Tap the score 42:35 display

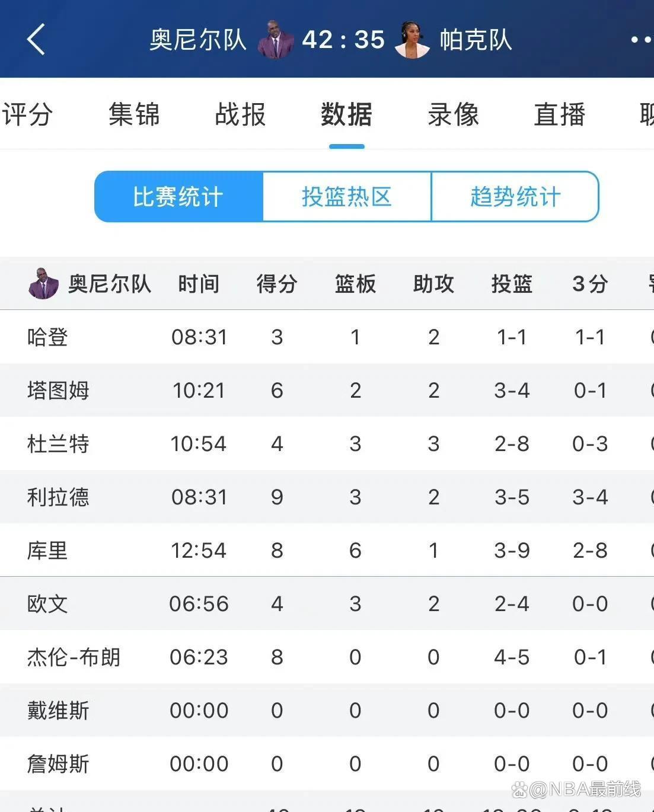(x=343, y=39)
